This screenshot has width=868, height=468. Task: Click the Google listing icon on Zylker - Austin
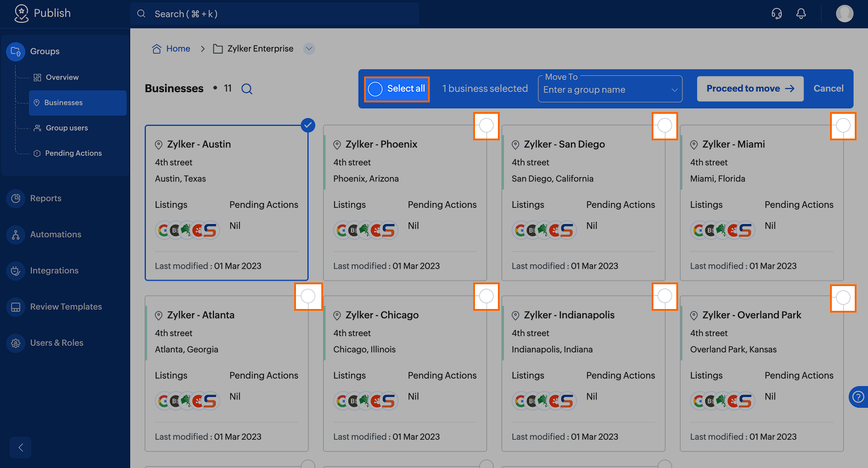[163, 230]
